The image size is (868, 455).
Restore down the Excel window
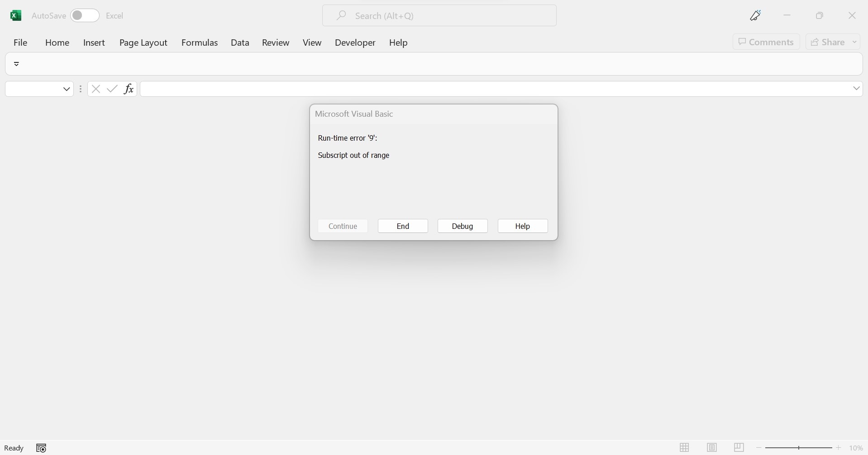(820, 15)
